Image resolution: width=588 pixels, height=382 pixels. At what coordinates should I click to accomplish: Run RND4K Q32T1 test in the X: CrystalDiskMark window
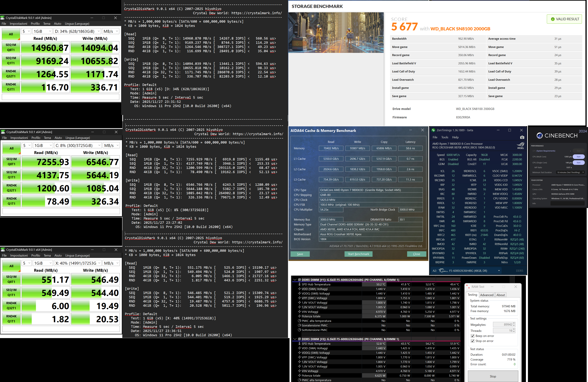pyautogui.click(x=11, y=306)
